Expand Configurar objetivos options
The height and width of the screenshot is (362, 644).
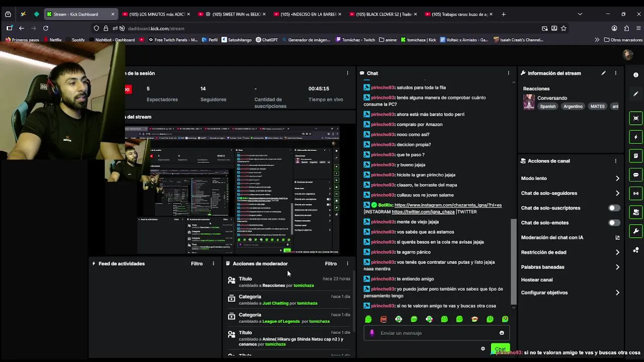(617, 293)
